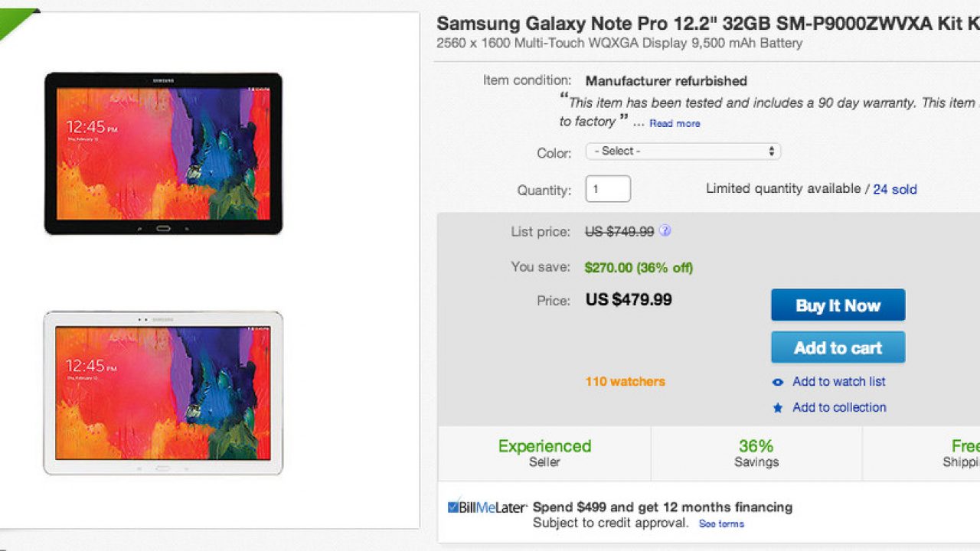Viewport: 980px width, 551px height.
Task: Click the list price help question-mark icon
Action: coord(665,230)
